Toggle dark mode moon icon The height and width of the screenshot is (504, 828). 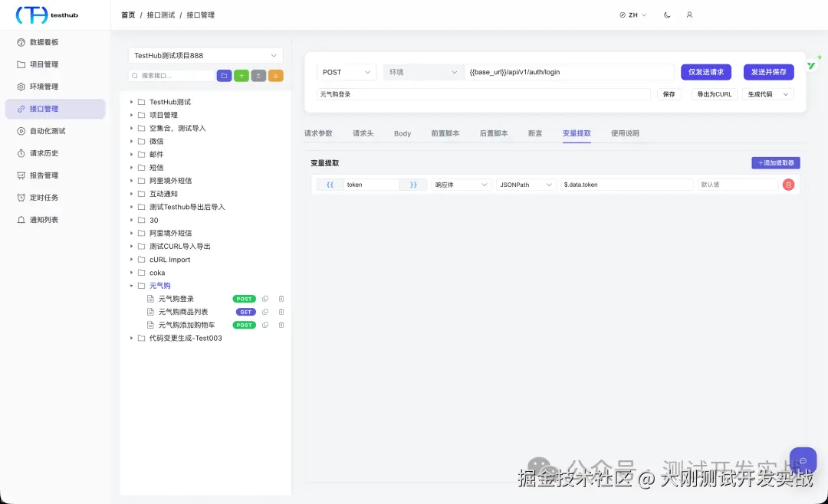pos(667,15)
